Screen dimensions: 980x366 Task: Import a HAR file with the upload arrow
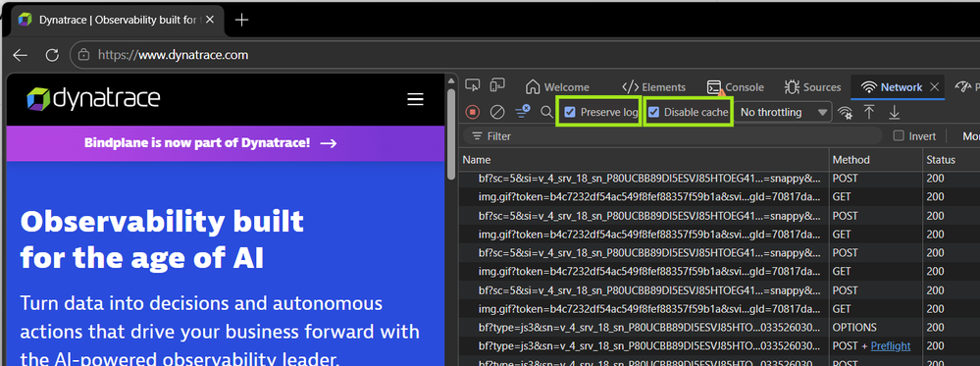tap(869, 113)
